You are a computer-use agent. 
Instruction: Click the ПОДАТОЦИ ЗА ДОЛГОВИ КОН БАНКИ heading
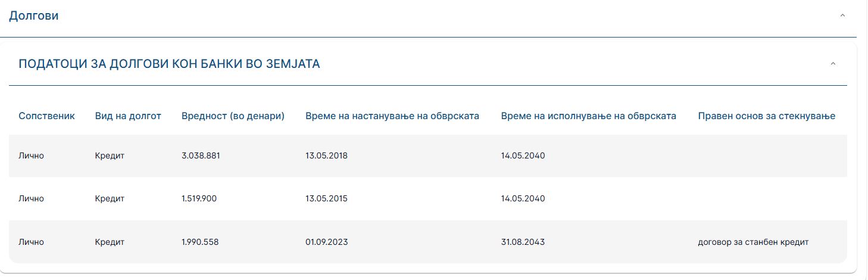(169, 64)
